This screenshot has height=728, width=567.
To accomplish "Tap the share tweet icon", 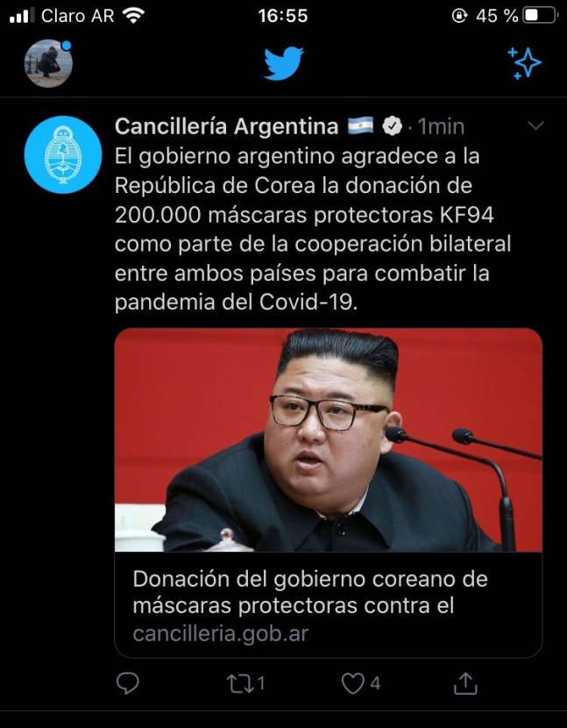I will click(465, 682).
